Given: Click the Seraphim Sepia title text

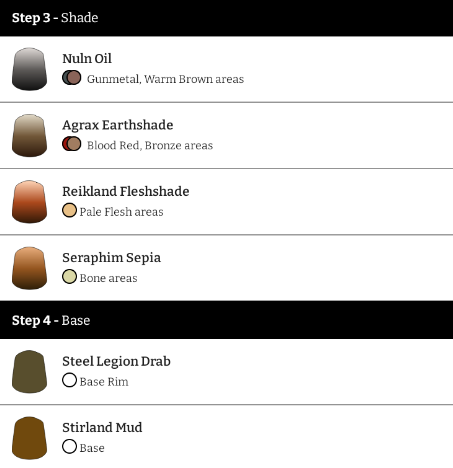Looking at the screenshot, I should coord(112,258).
